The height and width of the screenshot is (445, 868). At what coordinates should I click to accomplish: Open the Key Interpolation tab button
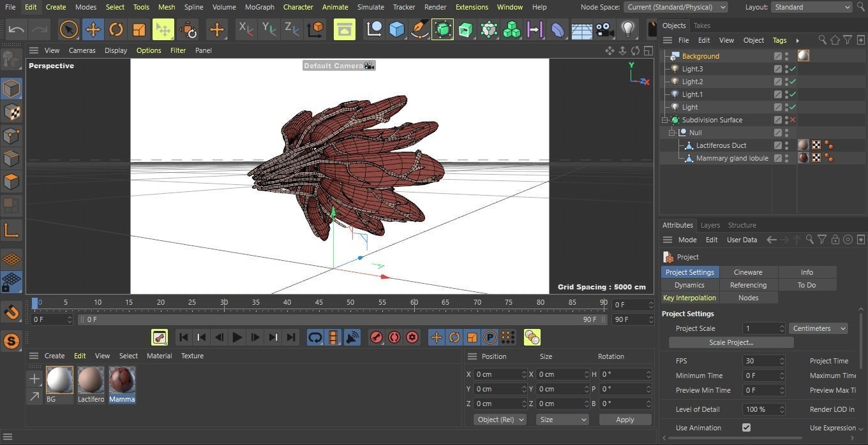pos(689,298)
